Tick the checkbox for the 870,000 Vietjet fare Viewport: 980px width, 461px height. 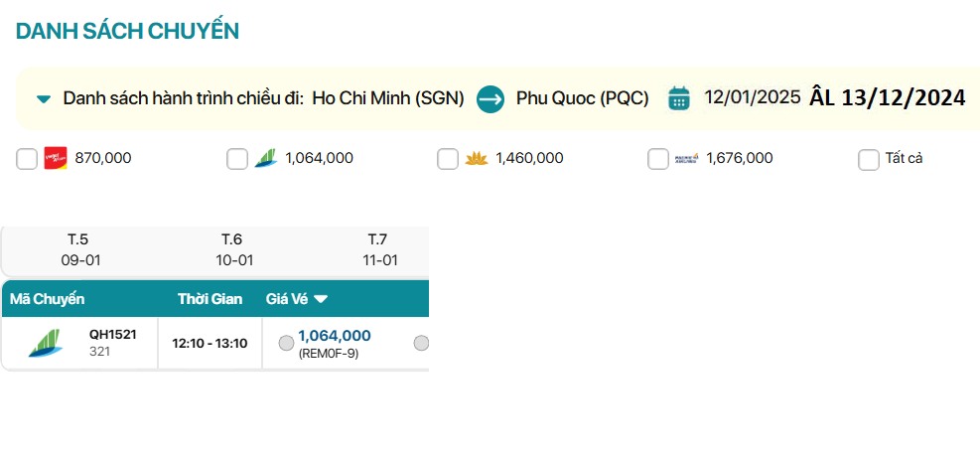coord(27,159)
